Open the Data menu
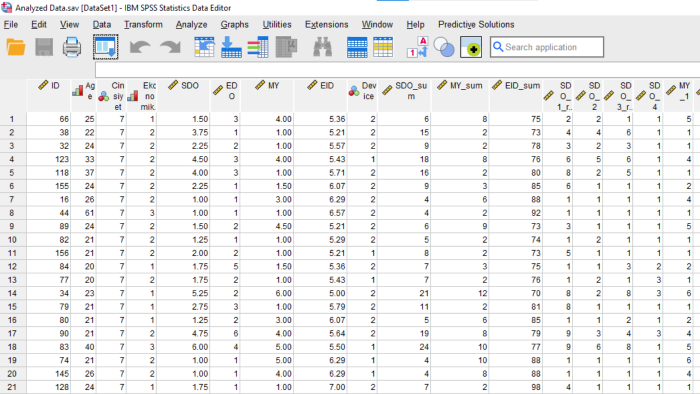This screenshot has width=700, height=394. point(102,25)
